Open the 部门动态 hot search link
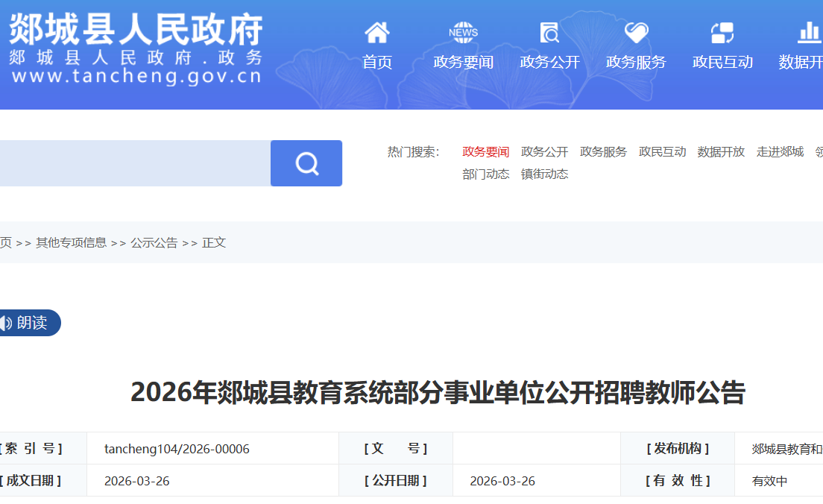 485,174
